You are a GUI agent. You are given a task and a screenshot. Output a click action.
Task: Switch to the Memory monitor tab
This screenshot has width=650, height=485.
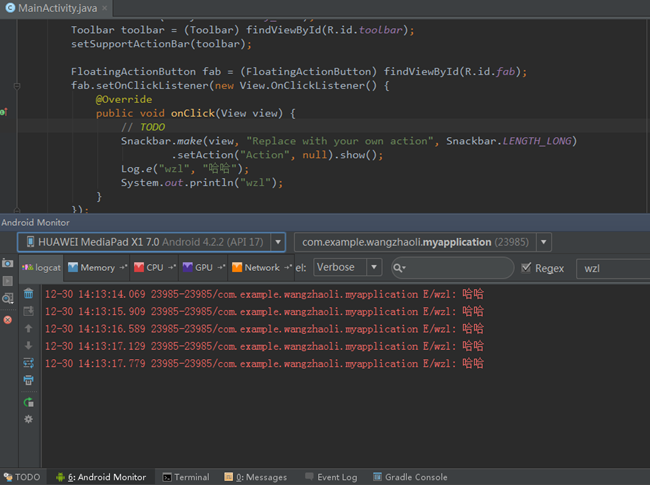(x=97, y=267)
